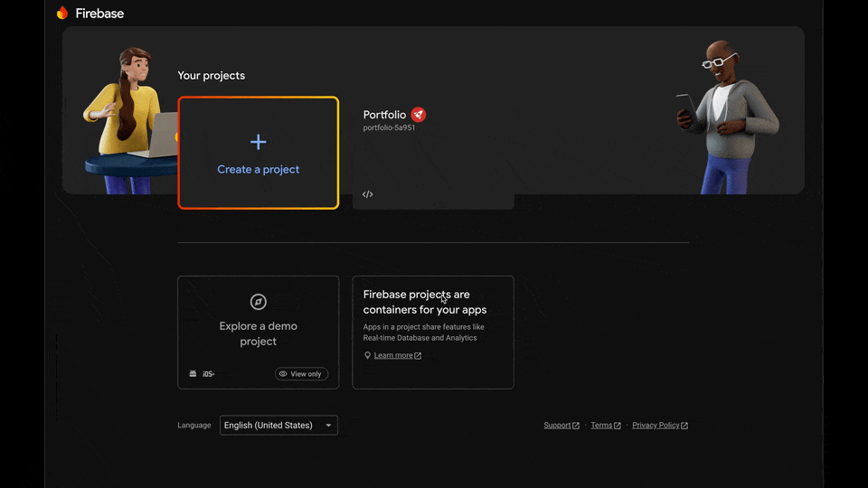Image resolution: width=868 pixels, height=488 pixels.
Task: Select the Create a project label
Action: point(258,169)
